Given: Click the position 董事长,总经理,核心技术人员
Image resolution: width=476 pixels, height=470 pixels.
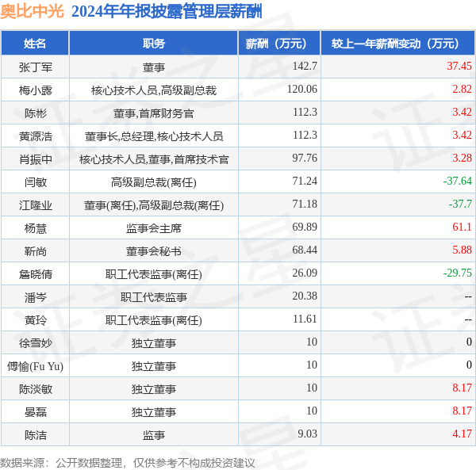Looking at the screenshot, I should [x=154, y=136].
